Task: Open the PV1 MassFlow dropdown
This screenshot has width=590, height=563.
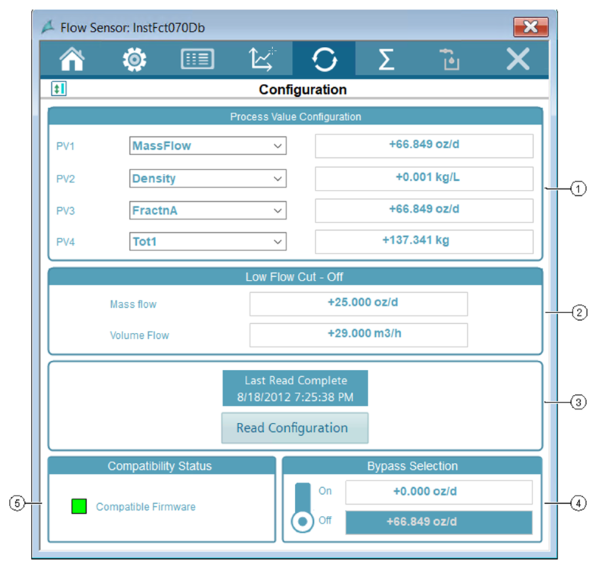Action: 208,146
